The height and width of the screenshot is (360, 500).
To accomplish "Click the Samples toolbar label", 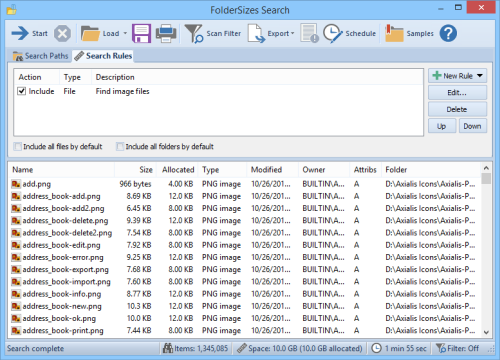I will coord(420,34).
